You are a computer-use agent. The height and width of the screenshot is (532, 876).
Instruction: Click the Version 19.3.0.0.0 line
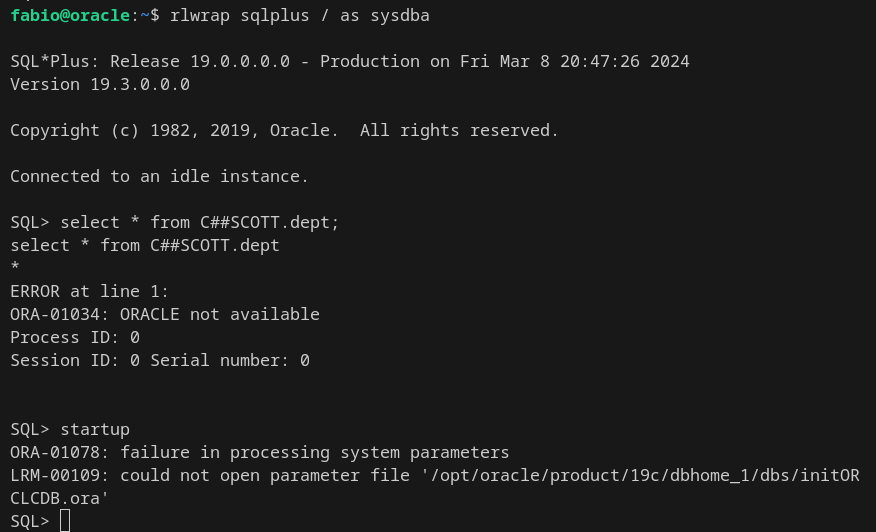100,85
